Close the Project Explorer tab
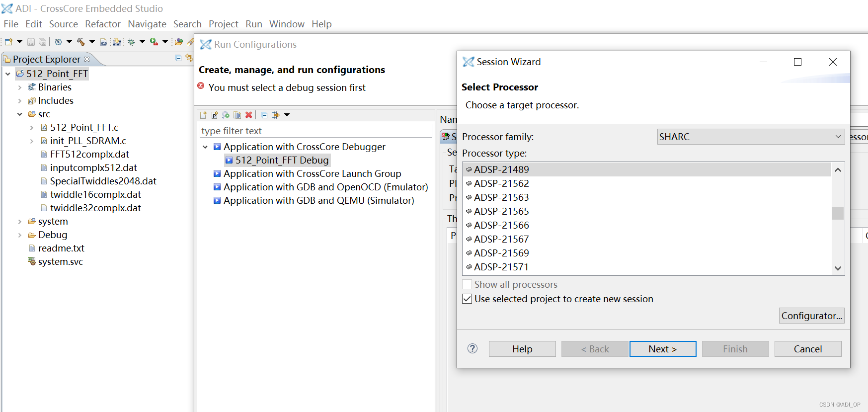The image size is (868, 412). coord(87,59)
